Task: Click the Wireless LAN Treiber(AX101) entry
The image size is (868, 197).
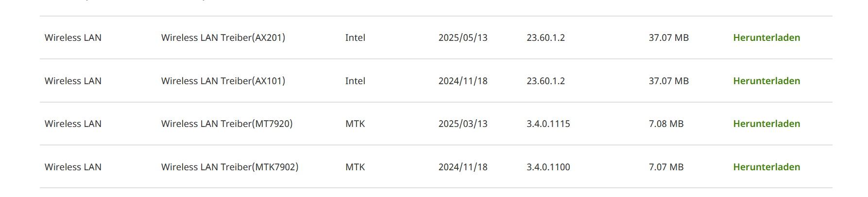Action: pyautogui.click(x=223, y=81)
